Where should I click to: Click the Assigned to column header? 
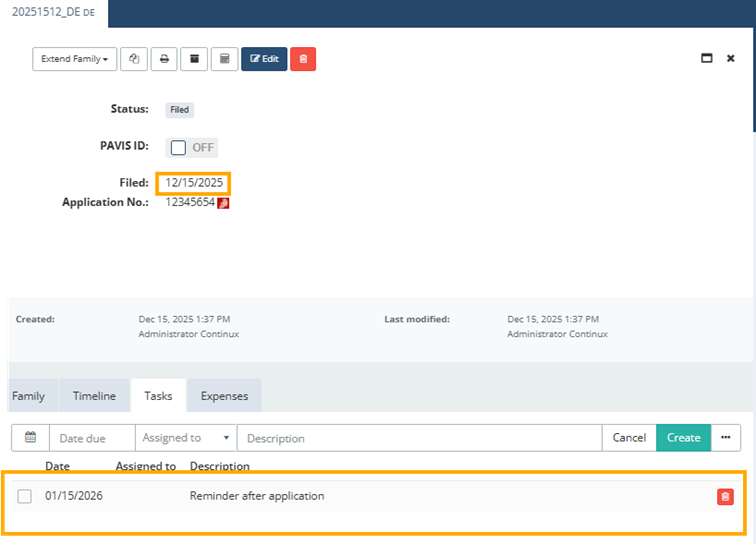[146, 466]
